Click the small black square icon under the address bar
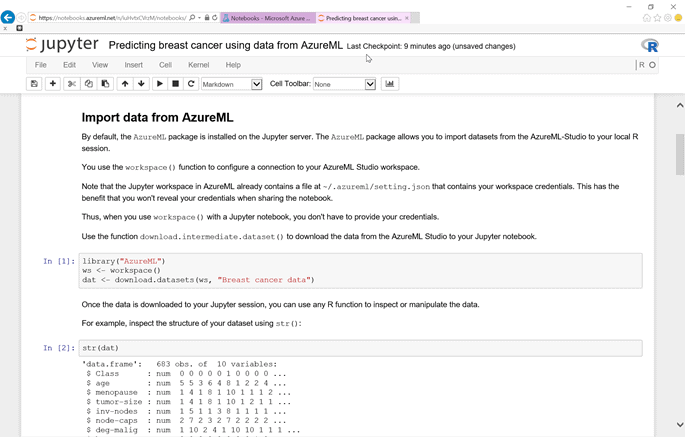This screenshot has height=437, width=685. coord(19,28)
